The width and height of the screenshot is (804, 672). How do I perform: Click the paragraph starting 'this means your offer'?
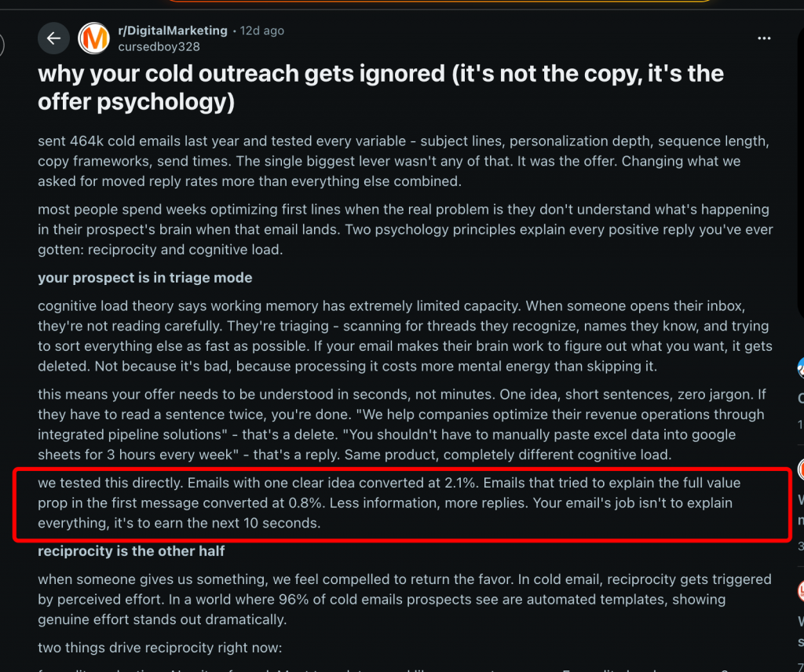(401, 425)
